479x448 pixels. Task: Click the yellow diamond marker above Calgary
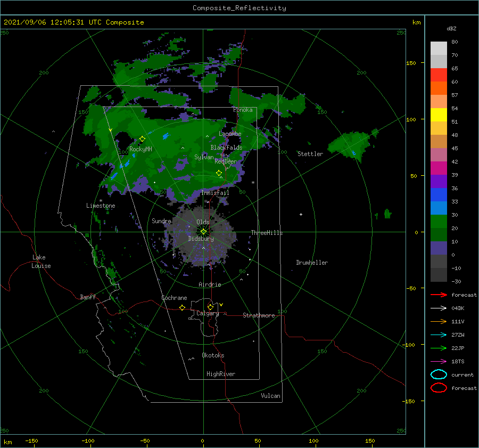tap(210, 307)
